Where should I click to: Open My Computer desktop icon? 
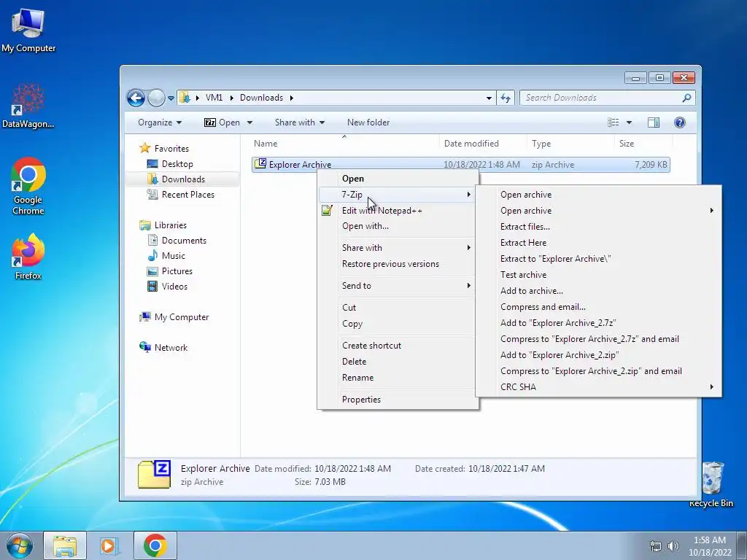[28, 30]
